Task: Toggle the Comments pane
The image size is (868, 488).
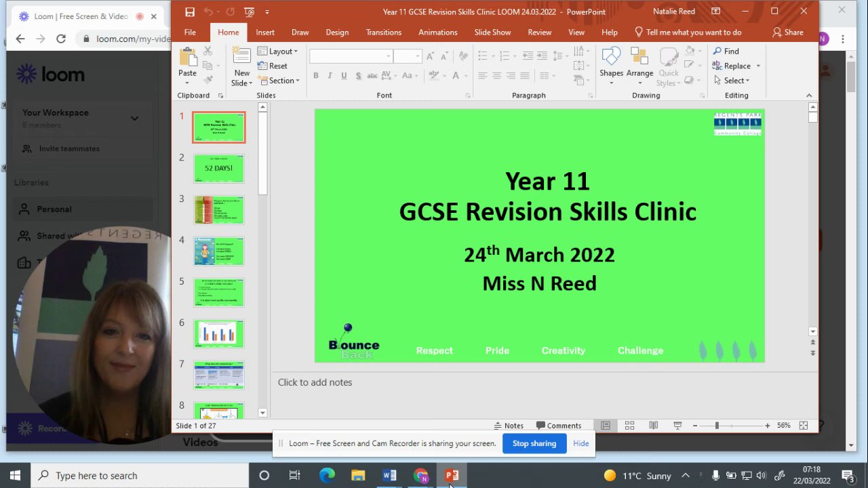Action: [x=559, y=426]
